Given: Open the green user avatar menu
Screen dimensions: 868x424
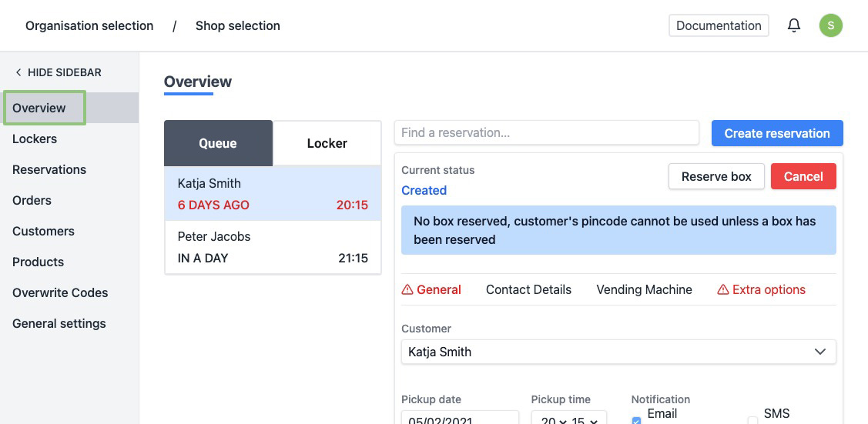Looking at the screenshot, I should 830,25.
